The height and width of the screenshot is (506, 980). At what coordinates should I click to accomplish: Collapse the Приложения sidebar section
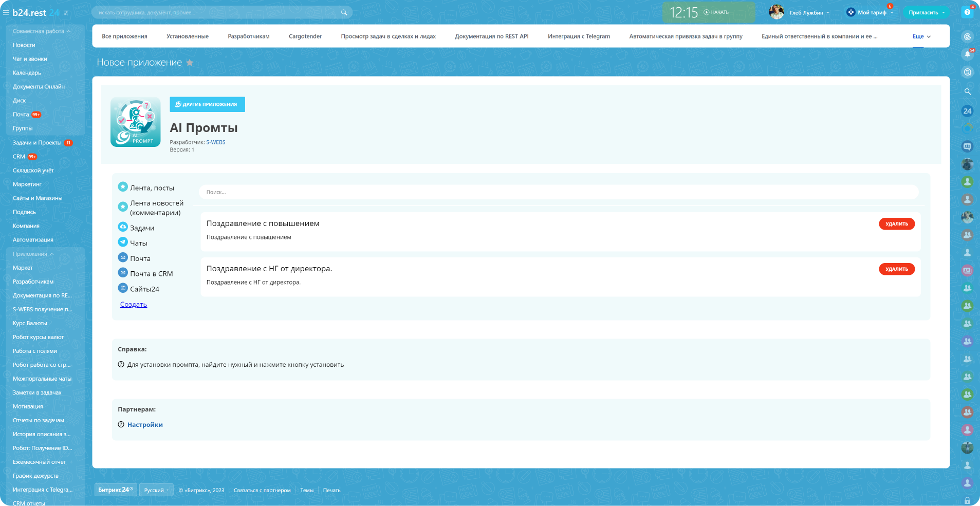coord(33,254)
